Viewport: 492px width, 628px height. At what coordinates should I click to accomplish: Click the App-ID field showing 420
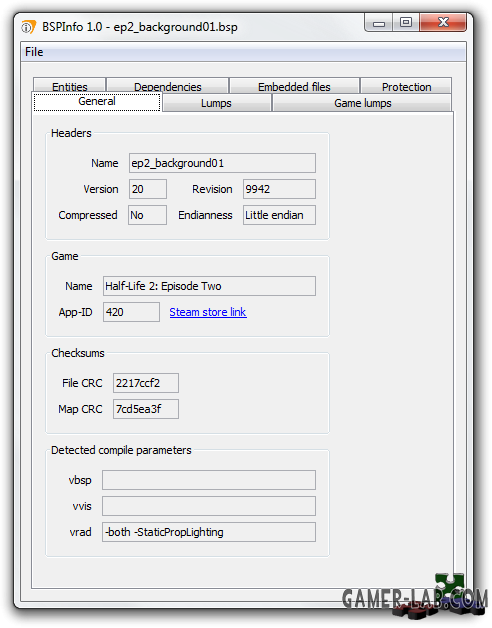coord(131,312)
